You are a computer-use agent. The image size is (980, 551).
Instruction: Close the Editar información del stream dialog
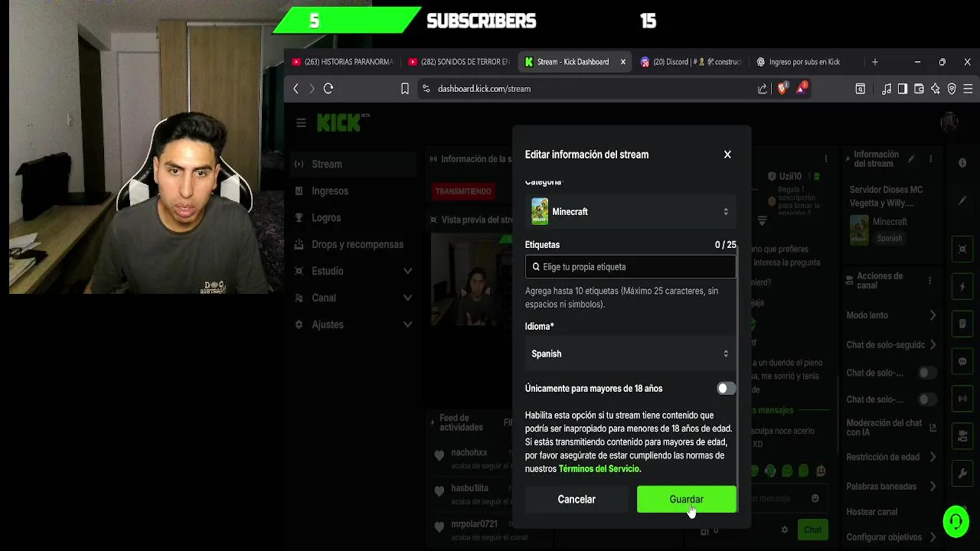pyautogui.click(x=727, y=155)
